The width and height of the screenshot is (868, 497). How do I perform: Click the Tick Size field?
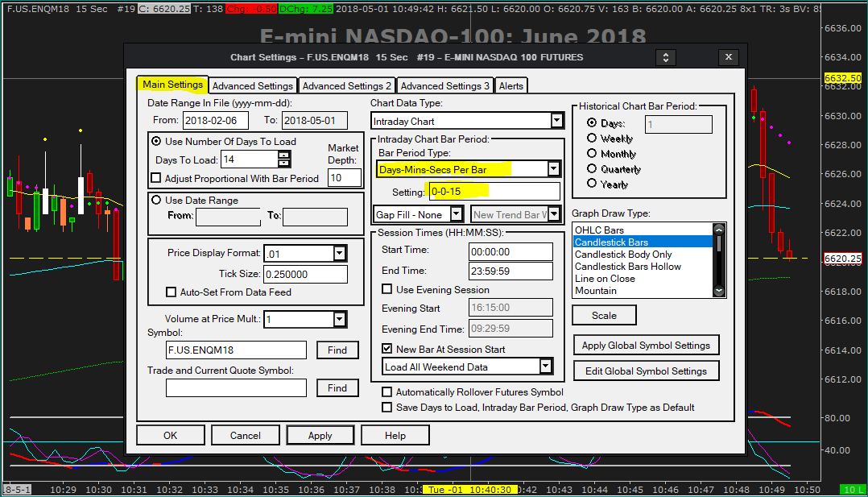pyautogui.click(x=306, y=274)
